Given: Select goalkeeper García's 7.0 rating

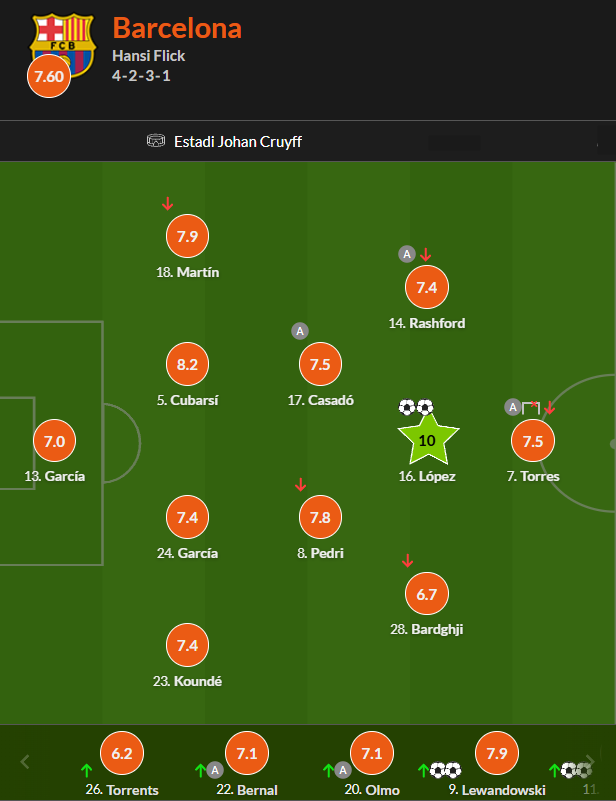Looking at the screenshot, I should [55, 441].
